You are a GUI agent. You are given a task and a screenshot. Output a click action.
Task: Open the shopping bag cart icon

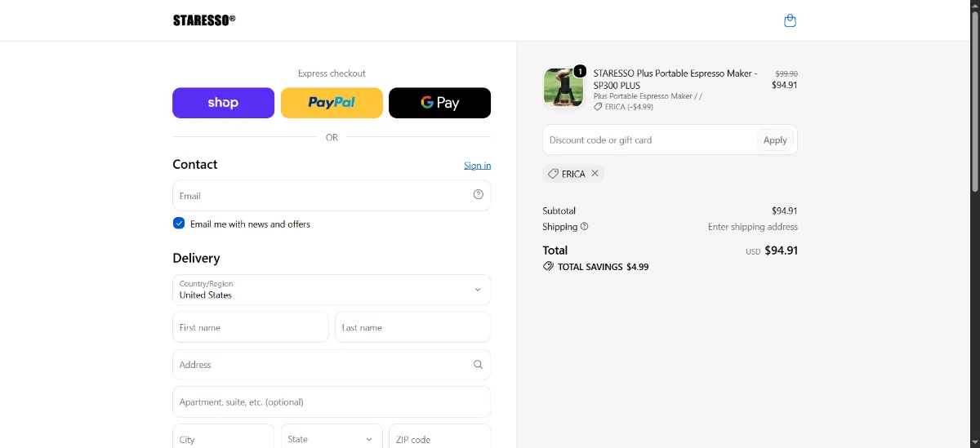pos(790,20)
